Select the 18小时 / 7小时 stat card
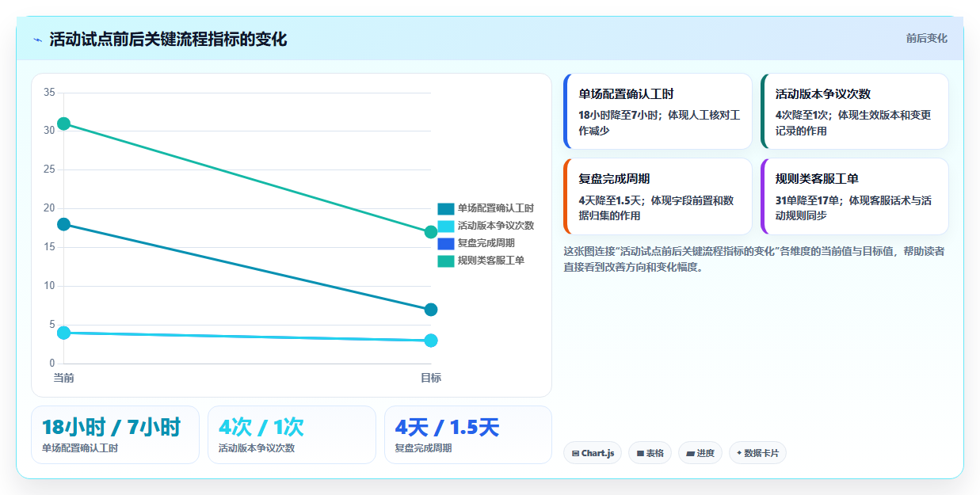This screenshot has width=980, height=495. pos(115,435)
